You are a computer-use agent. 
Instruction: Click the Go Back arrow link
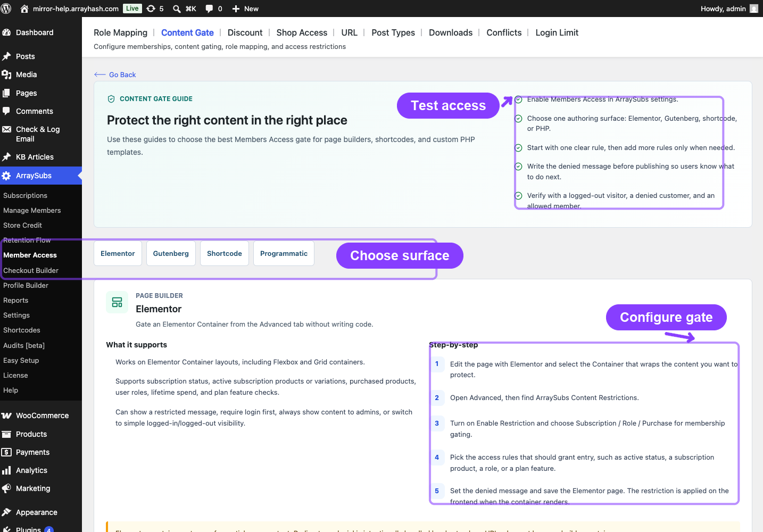click(115, 74)
